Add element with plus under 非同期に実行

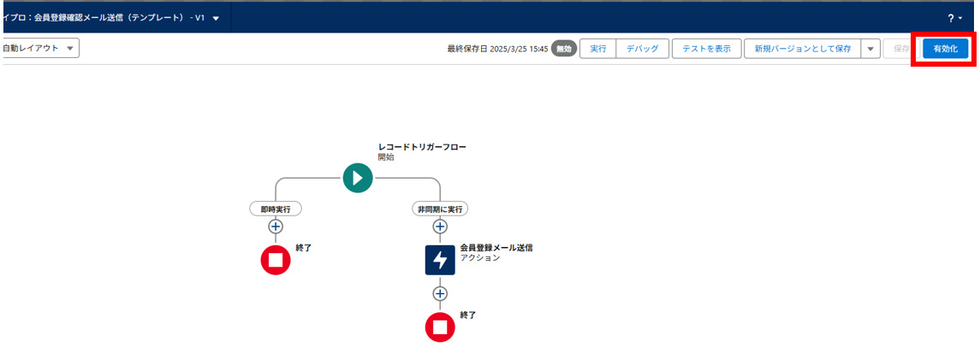(440, 227)
